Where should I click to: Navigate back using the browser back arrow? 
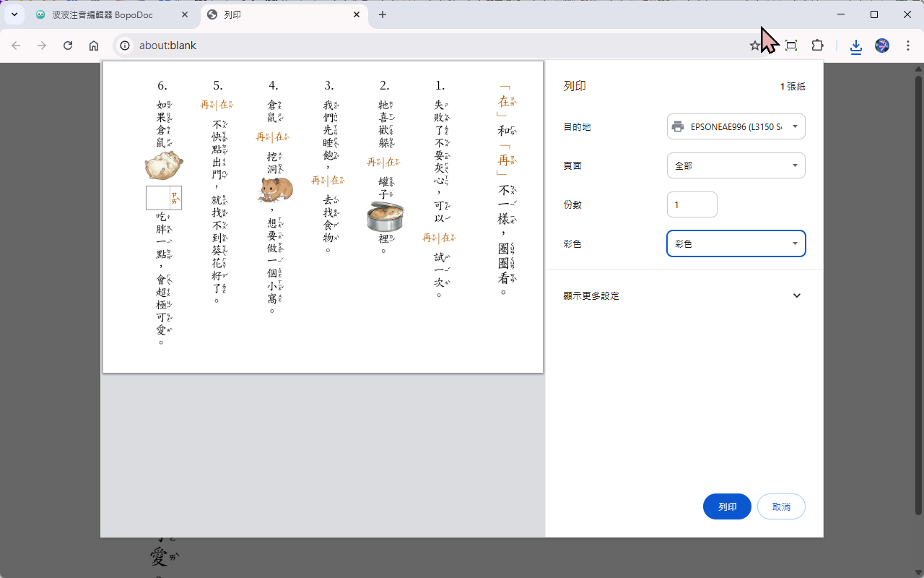click(16, 45)
